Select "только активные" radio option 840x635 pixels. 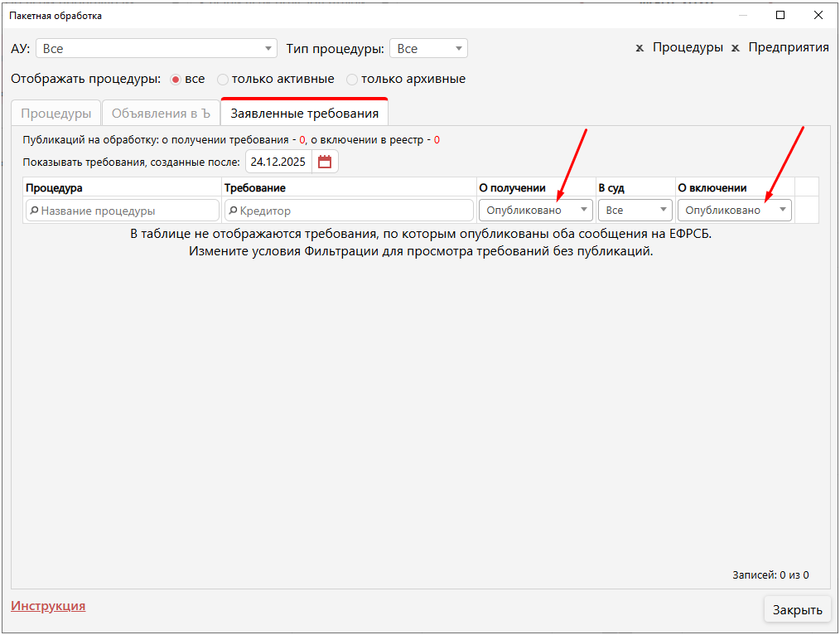click(222, 80)
